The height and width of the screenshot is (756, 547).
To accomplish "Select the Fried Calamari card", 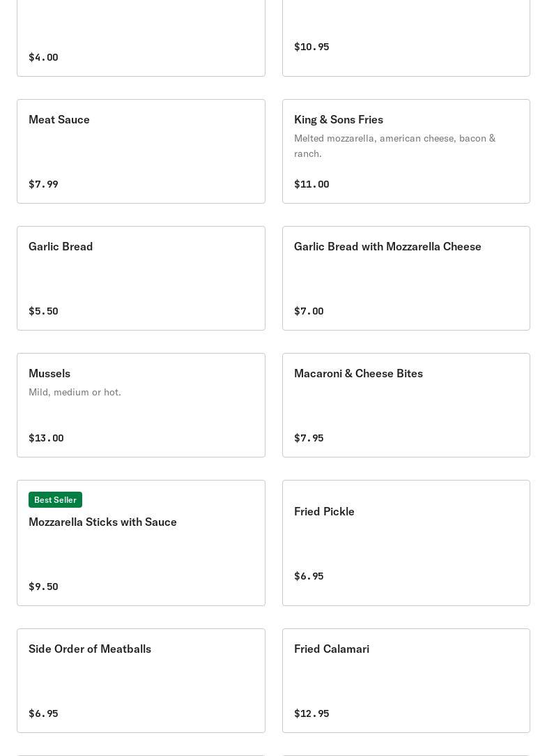I will pos(406,680).
